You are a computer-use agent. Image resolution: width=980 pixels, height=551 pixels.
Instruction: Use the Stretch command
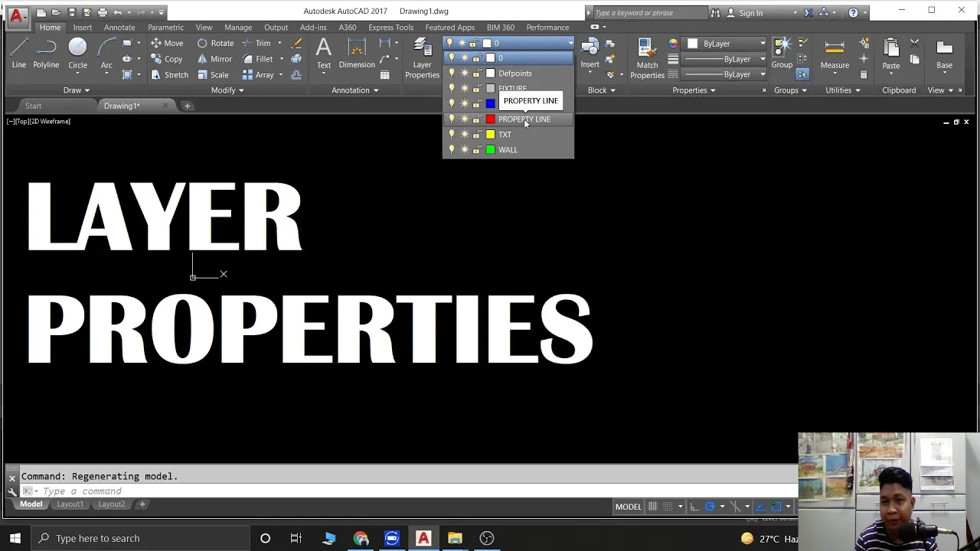[169, 74]
